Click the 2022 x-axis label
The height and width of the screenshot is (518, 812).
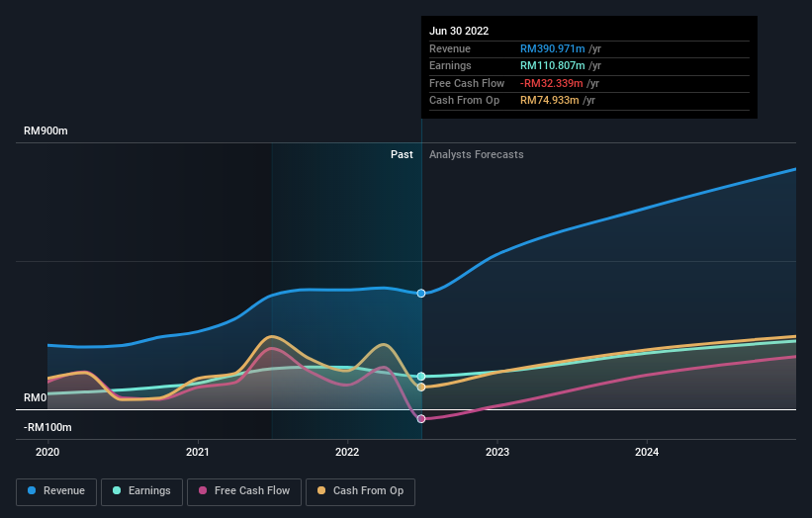pyautogui.click(x=347, y=453)
